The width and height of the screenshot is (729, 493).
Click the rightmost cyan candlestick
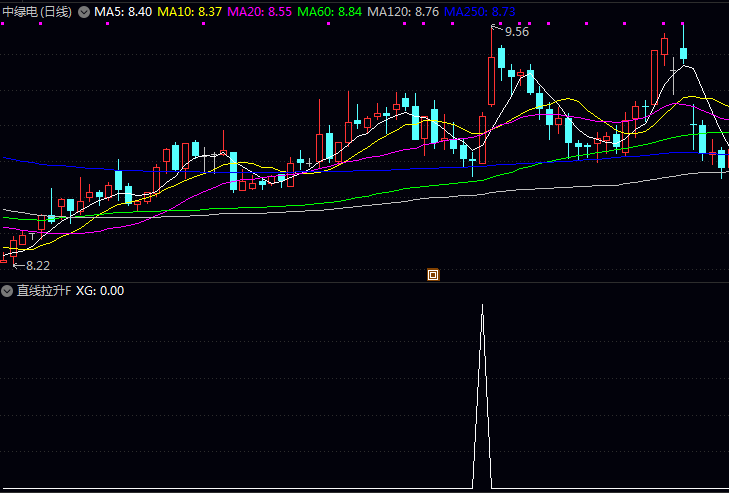click(722, 159)
